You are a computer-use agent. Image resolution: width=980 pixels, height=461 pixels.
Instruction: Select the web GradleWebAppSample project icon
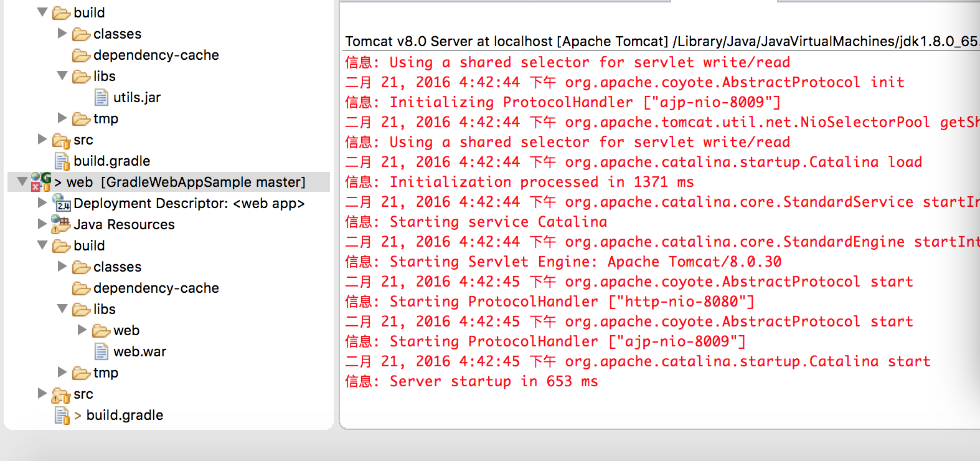(41, 182)
